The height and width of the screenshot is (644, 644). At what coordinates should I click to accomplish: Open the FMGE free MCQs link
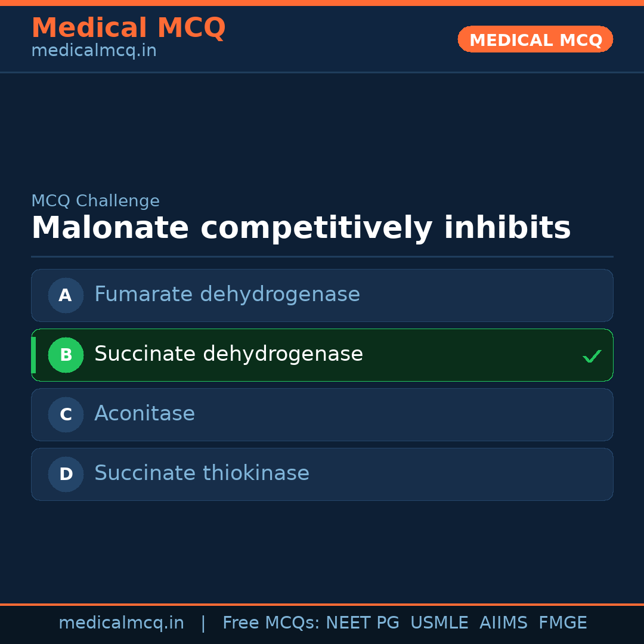point(562,622)
